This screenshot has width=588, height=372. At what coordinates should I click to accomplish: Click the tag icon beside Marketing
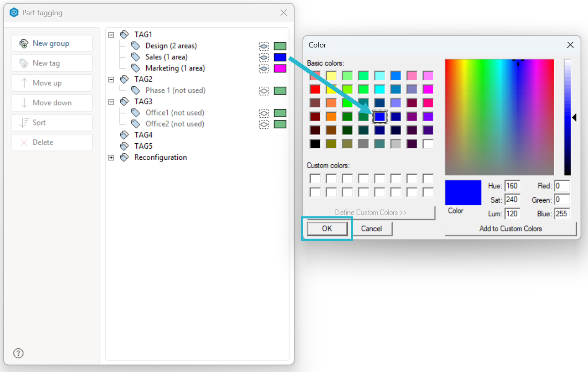point(136,68)
